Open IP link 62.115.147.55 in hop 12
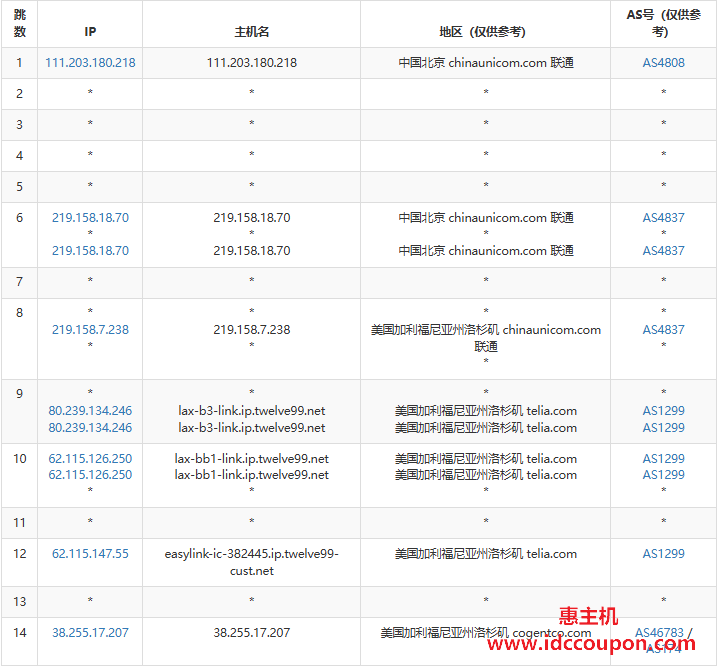Viewport: 717px width, 667px height. point(90,554)
